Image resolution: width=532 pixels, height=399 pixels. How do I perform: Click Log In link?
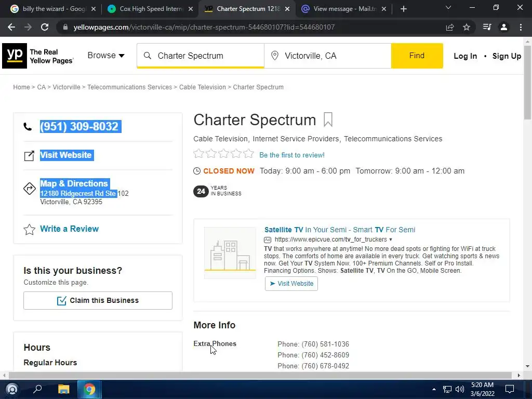pyautogui.click(x=465, y=56)
